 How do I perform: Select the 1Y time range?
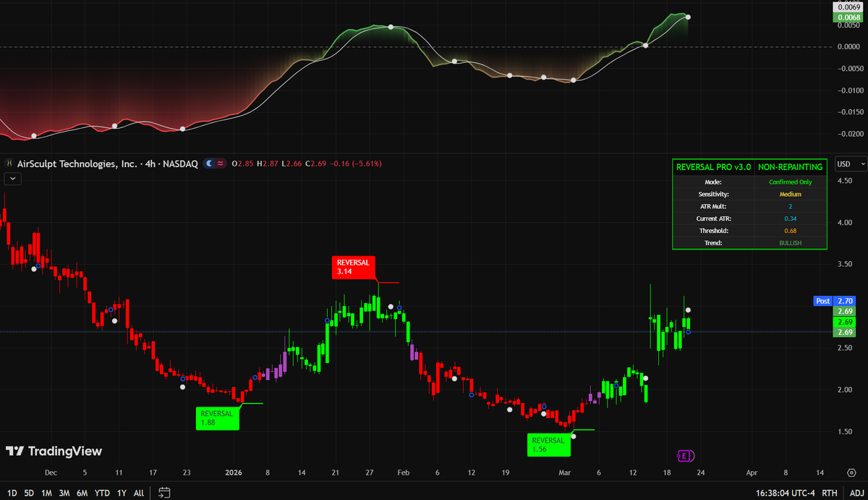click(x=122, y=493)
